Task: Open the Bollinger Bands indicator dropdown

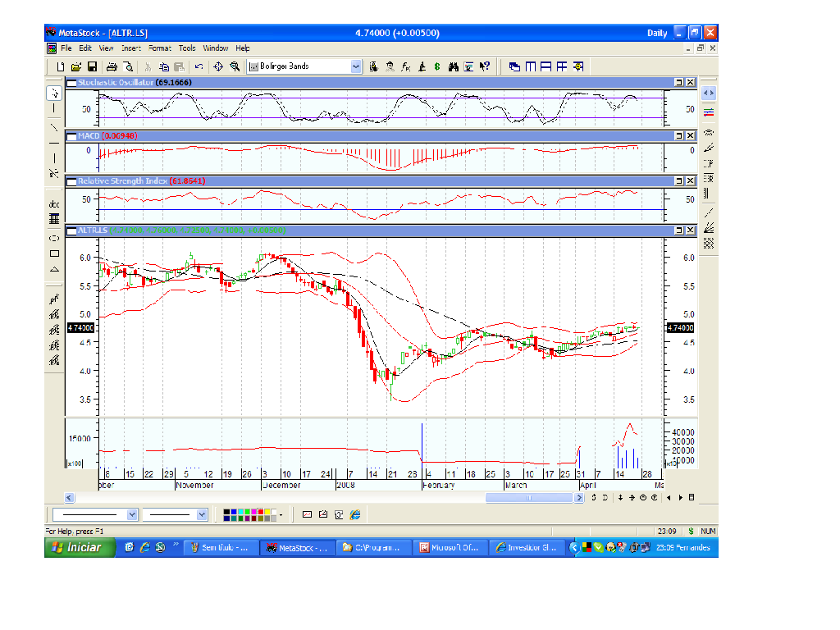Action: (x=356, y=66)
